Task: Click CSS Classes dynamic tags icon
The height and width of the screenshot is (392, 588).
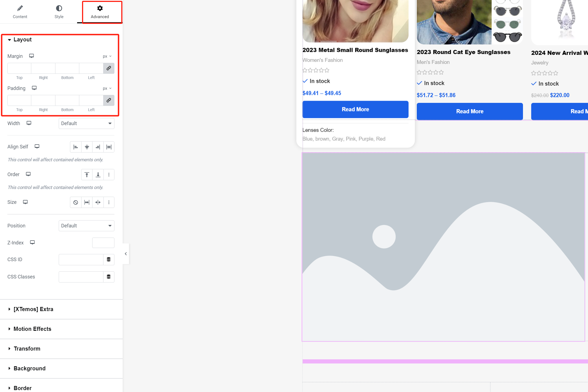Action: click(x=109, y=277)
